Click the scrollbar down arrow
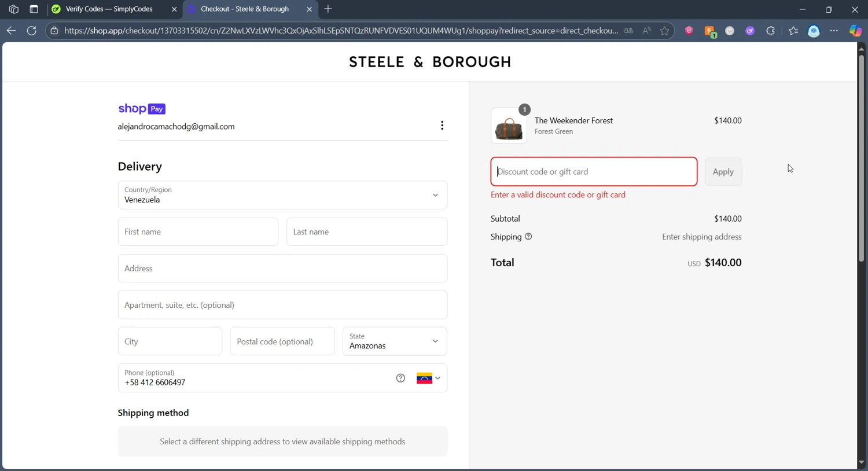 861,463
